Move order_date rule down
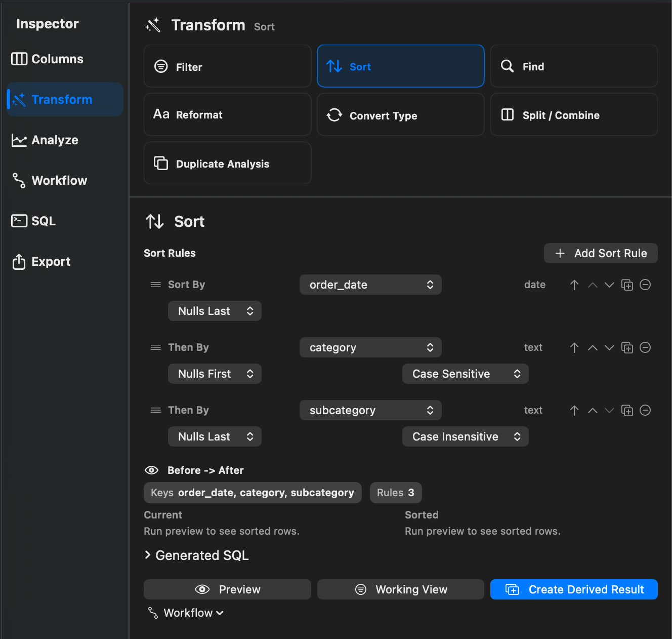Screen dimensions: 672x639 [609, 285]
